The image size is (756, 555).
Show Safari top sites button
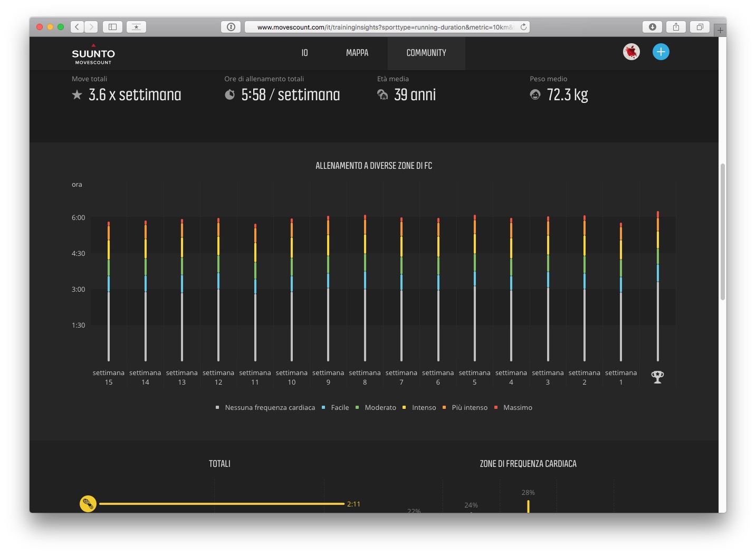136,27
